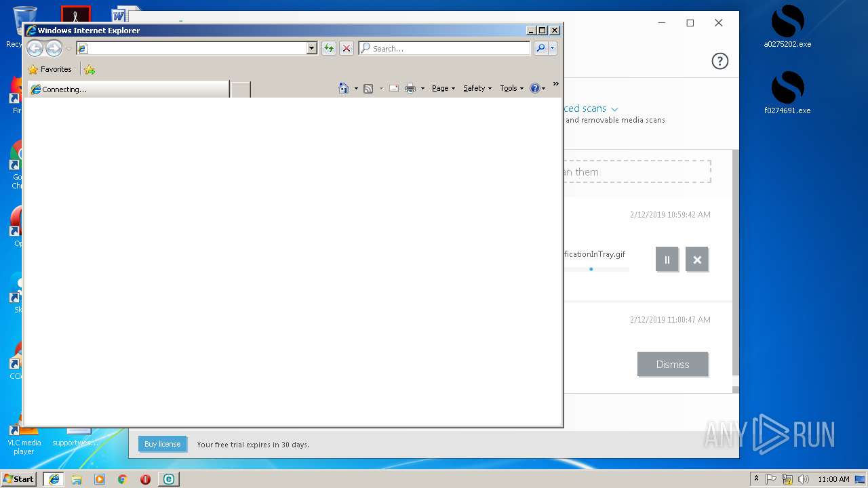Image resolution: width=868 pixels, height=488 pixels.
Task: Dismiss the scan notification
Action: point(673,364)
